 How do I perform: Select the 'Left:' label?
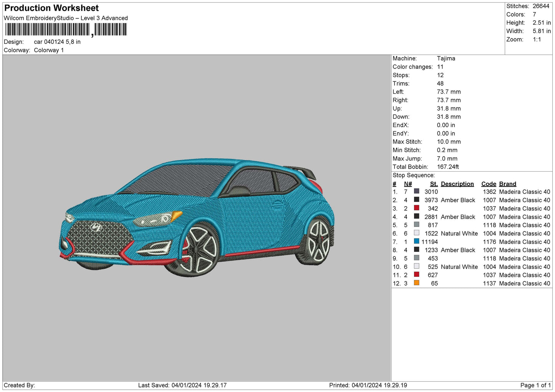click(398, 92)
